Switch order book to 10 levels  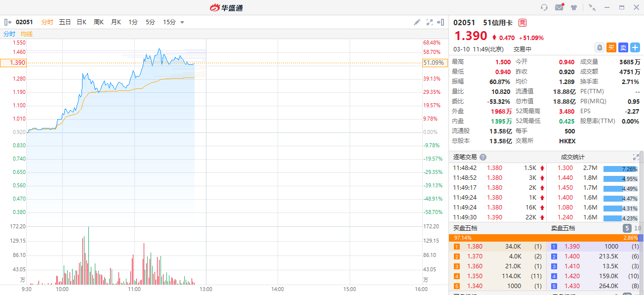(x=638, y=228)
